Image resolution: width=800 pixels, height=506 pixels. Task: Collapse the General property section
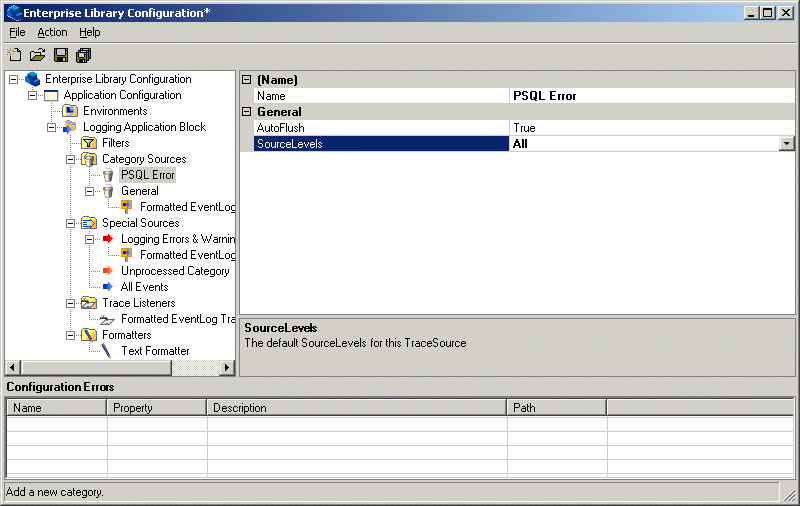point(247,112)
